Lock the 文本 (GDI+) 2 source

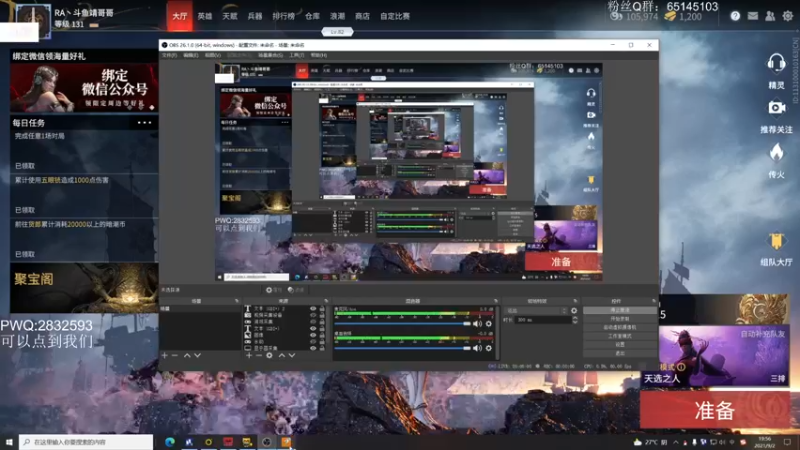coord(322,309)
